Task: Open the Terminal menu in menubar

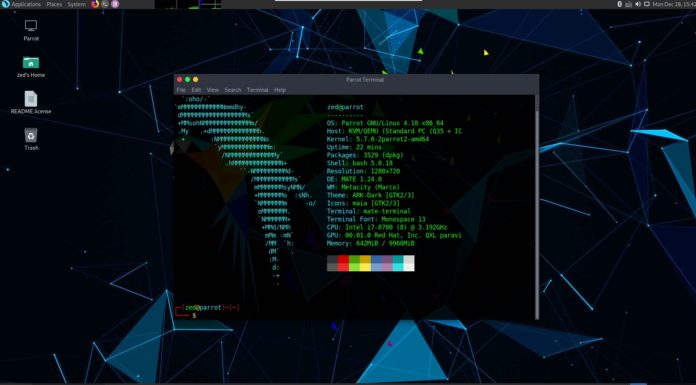Action: point(257,90)
